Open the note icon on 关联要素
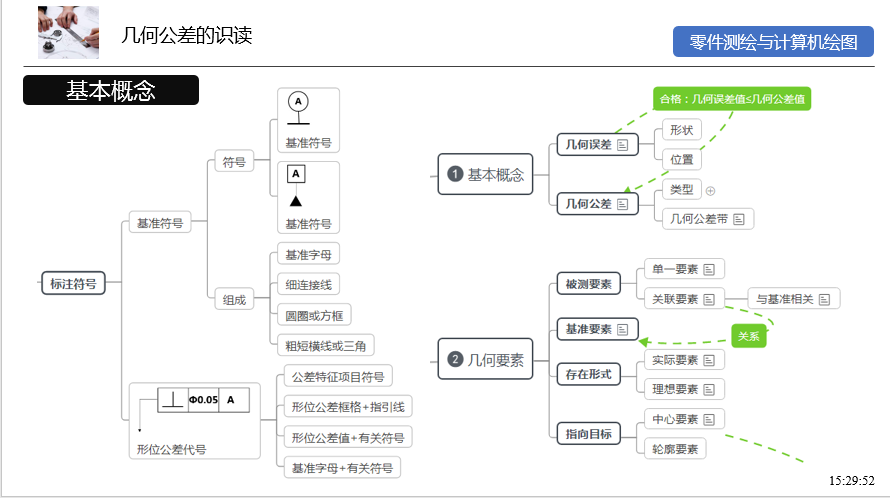Image resolution: width=890 pixels, height=498 pixels. (x=709, y=299)
